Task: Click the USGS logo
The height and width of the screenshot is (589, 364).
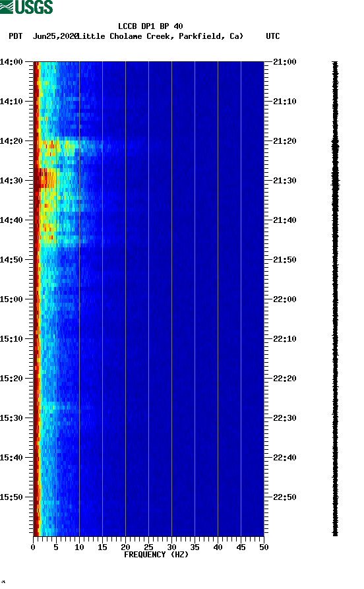Action: (26, 7)
